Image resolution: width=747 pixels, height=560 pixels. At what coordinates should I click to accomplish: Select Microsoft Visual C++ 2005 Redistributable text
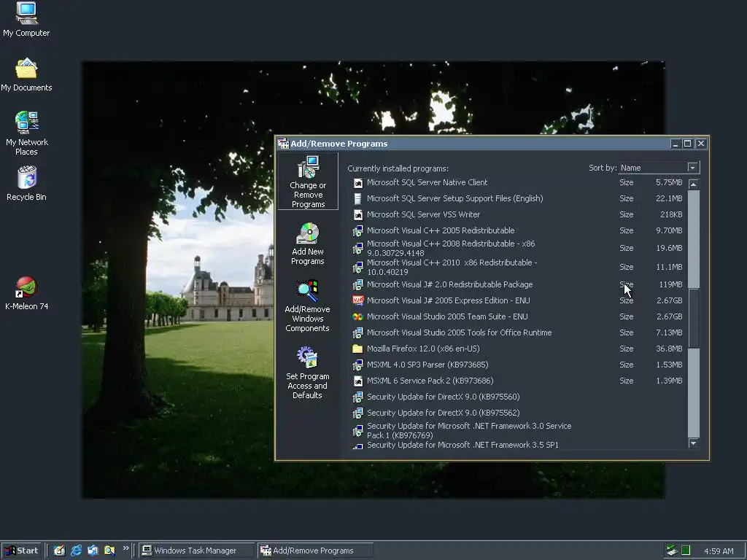point(441,230)
